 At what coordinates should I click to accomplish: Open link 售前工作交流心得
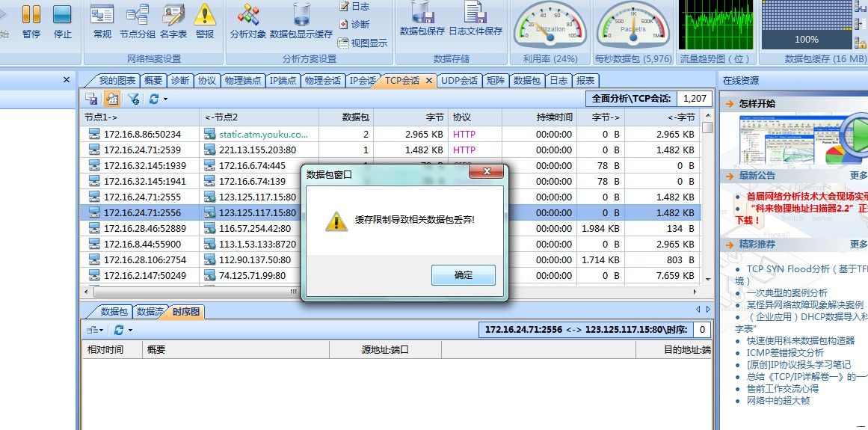click(782, 388)
